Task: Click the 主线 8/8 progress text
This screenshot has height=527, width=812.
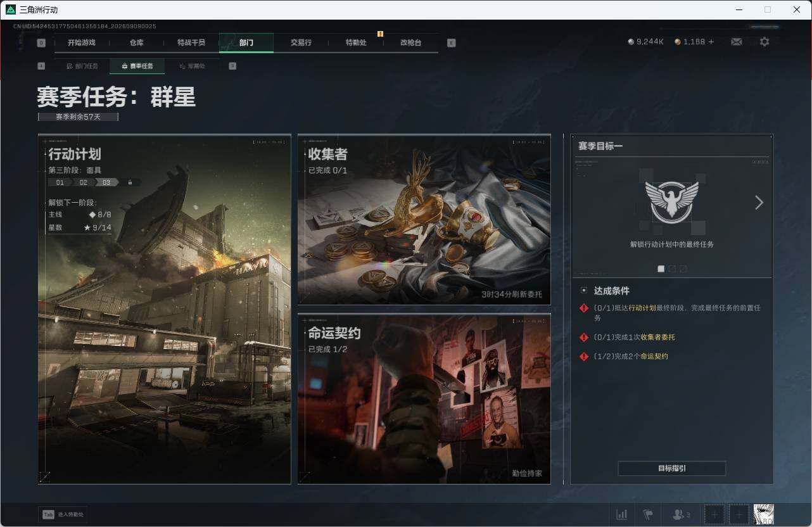Action: coord(80,215)
